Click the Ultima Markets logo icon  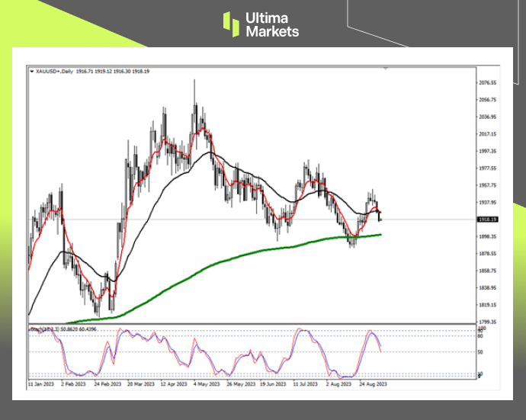click(x=231, y=24)
